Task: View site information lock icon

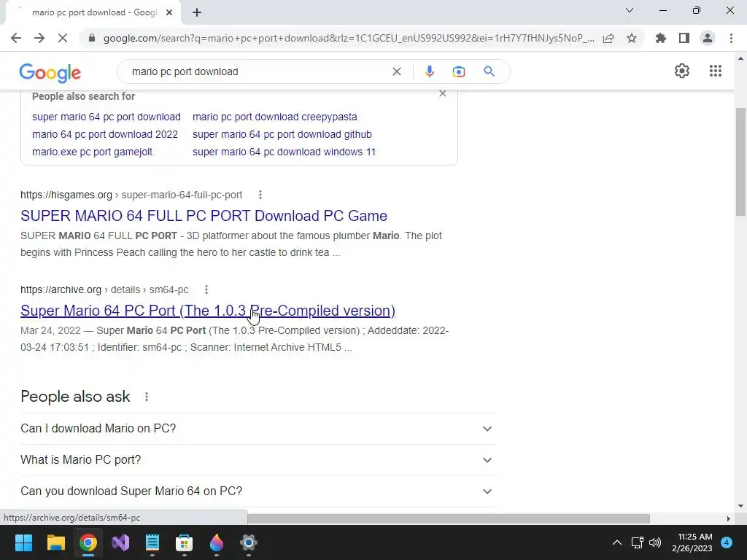Action: click(92, 38)
